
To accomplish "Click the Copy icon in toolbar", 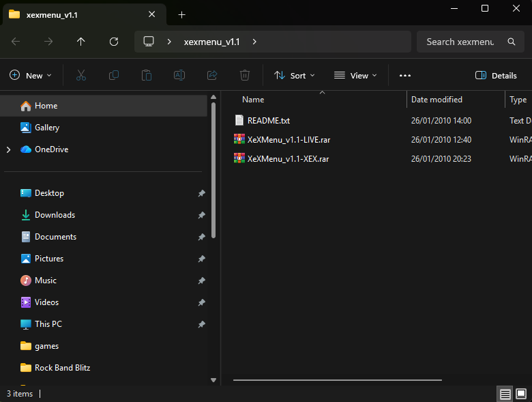I will click(114, 75).
